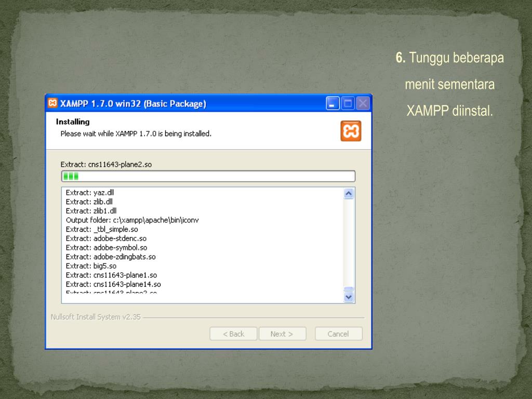
Task: Click slide text 'Tunggu beberapa'
Action: pos(457,58)
